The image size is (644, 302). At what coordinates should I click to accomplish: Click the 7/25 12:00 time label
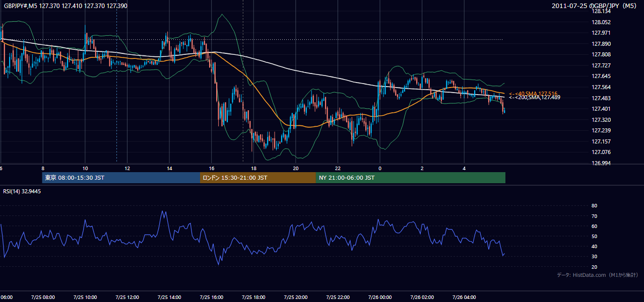(x=127, y=297)
